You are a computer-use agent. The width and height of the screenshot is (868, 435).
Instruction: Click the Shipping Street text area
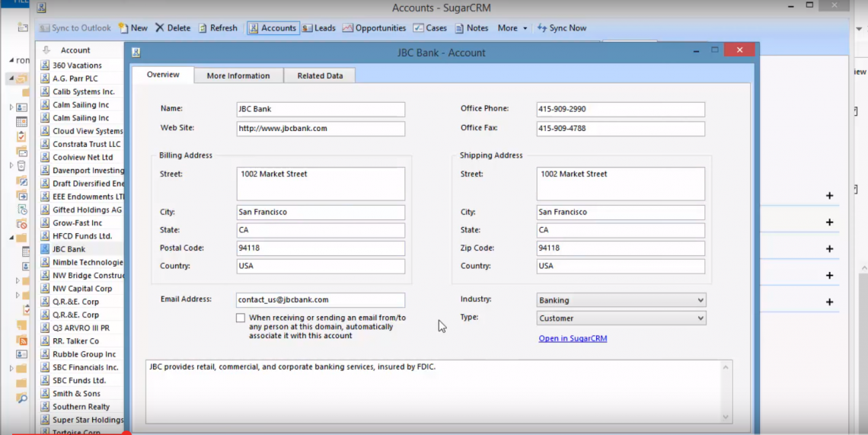click(621, 184)
